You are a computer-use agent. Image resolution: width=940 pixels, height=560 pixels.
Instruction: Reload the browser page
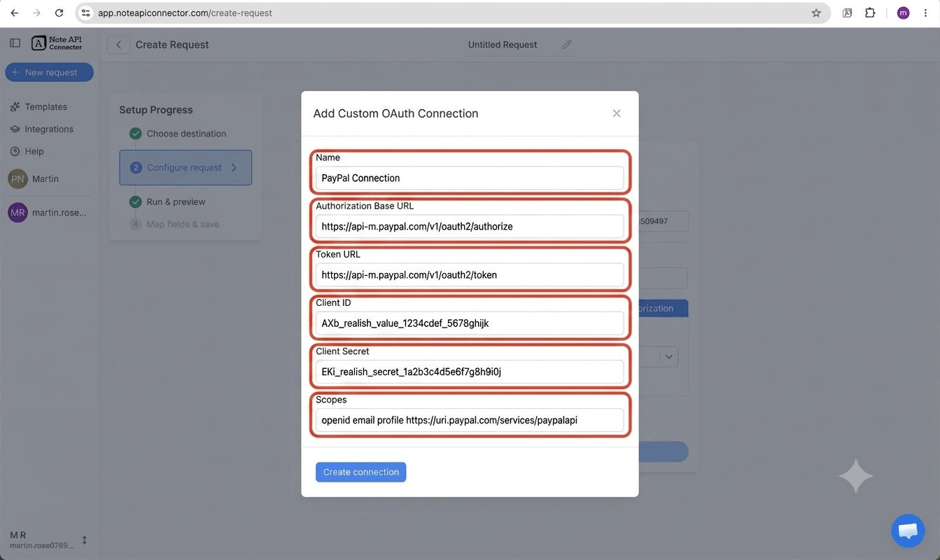[59, 13]
